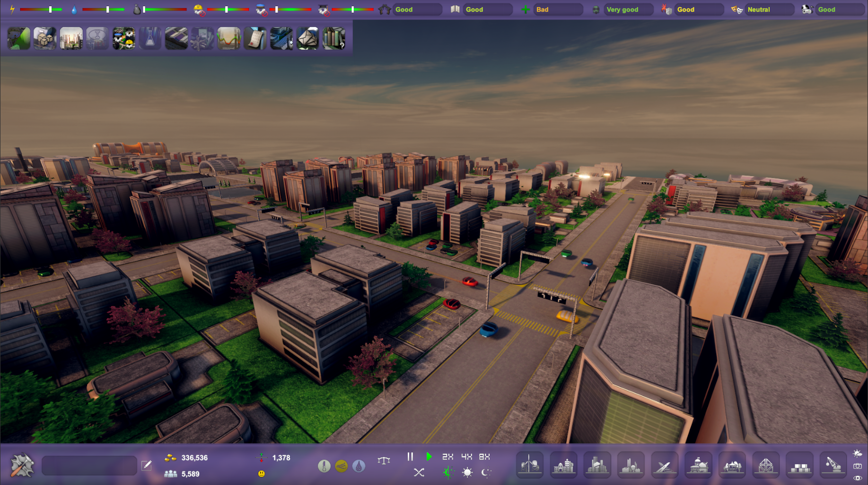Screen dimensions: 868x485
Task: Open the workers and police staff icon
Action: click(x=123, y=38)
